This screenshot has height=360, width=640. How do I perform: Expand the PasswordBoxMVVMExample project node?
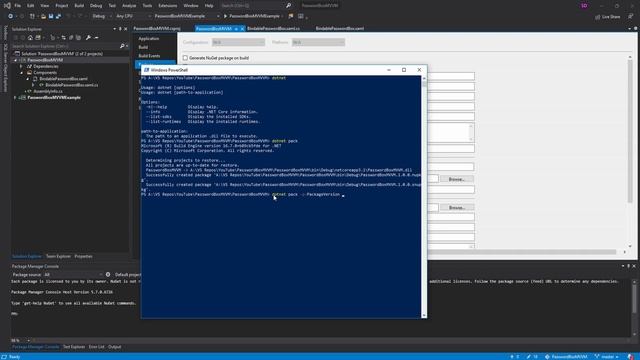click(16, 98)
